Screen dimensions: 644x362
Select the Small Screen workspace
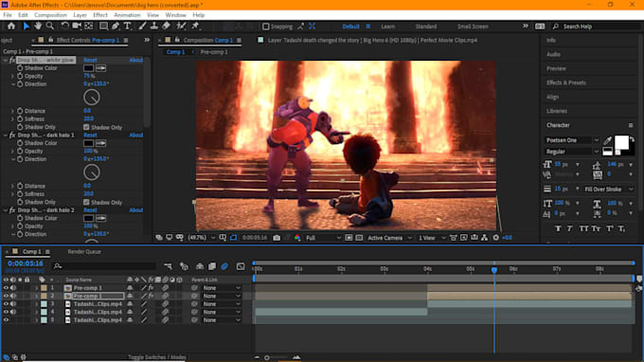[x=473, y=27]
